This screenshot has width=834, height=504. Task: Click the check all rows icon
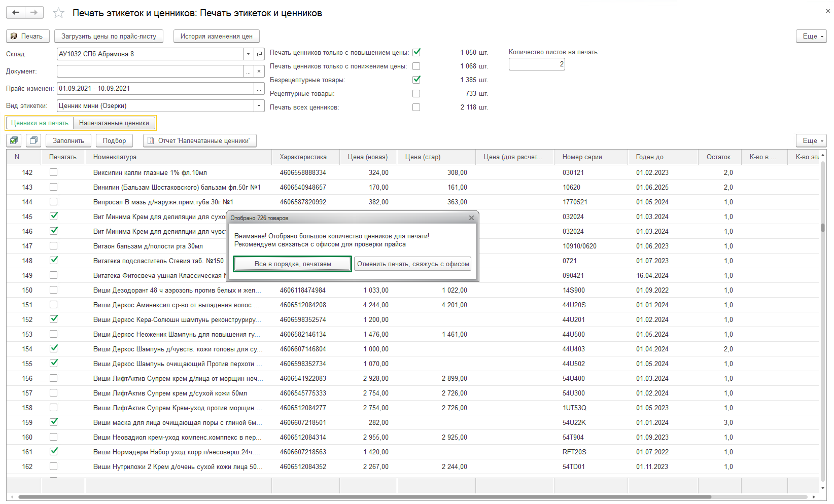[x=14, y=140]
